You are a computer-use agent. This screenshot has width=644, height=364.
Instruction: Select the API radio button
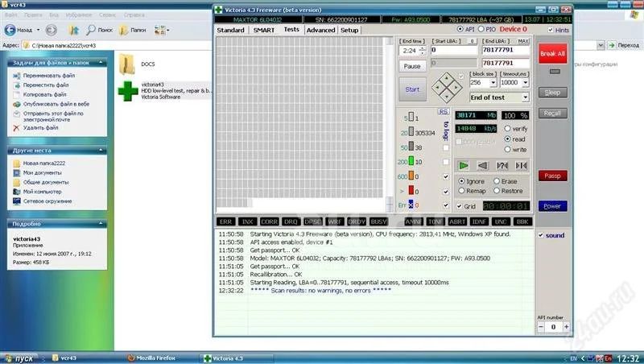pos(460,29)
